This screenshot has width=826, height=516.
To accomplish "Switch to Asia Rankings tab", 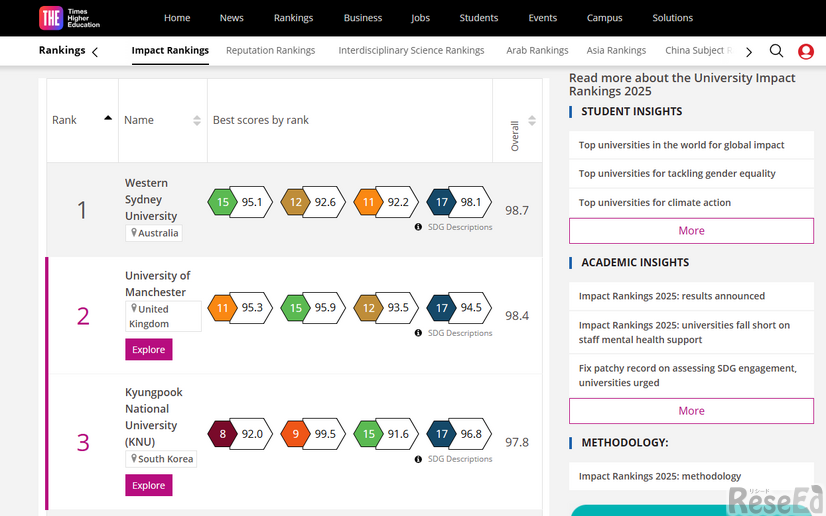I will tap(616, 51).
